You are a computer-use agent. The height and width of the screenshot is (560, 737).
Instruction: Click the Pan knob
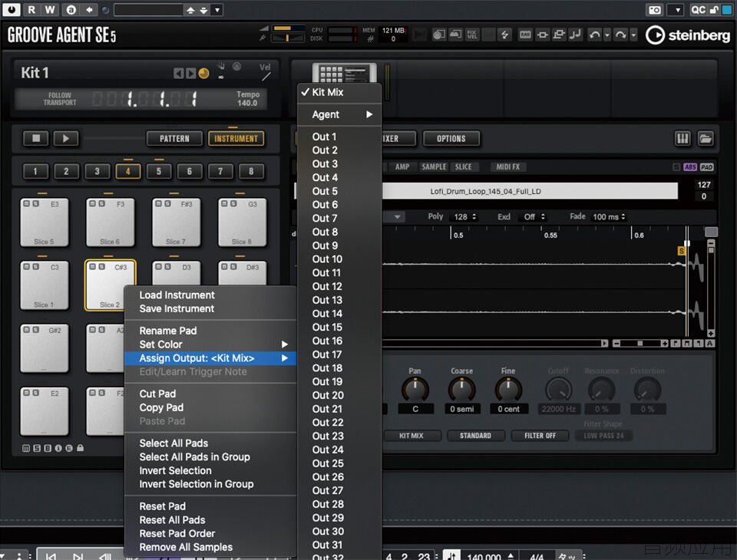415,389
